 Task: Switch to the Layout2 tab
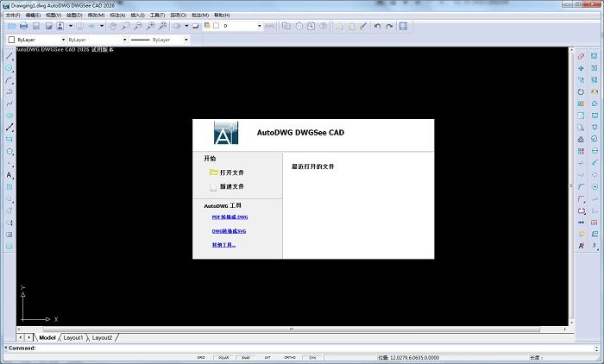(102, 338)
